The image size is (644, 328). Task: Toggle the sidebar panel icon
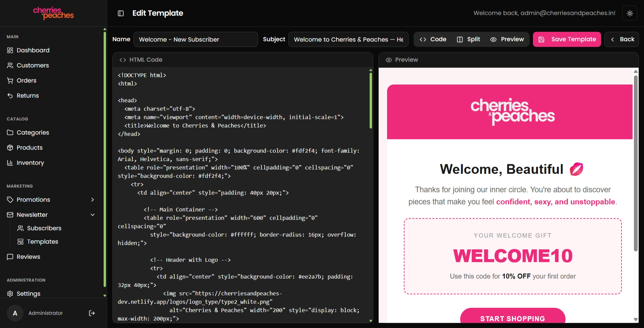click(x=121, y=13)
